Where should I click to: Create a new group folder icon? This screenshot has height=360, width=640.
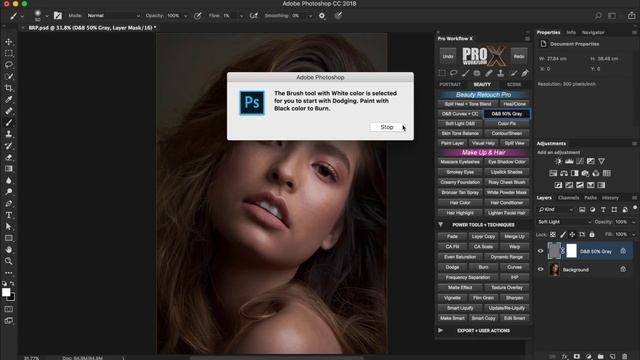coord(600,356)
